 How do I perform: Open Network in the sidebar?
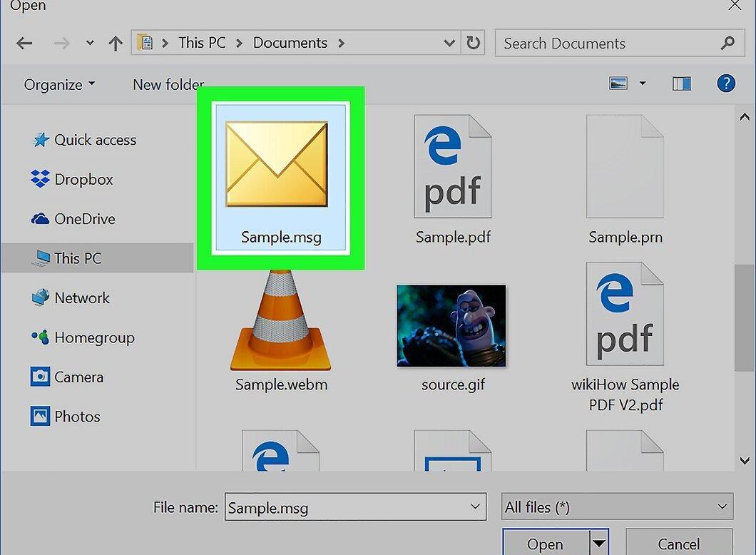[x=71, y=298]
